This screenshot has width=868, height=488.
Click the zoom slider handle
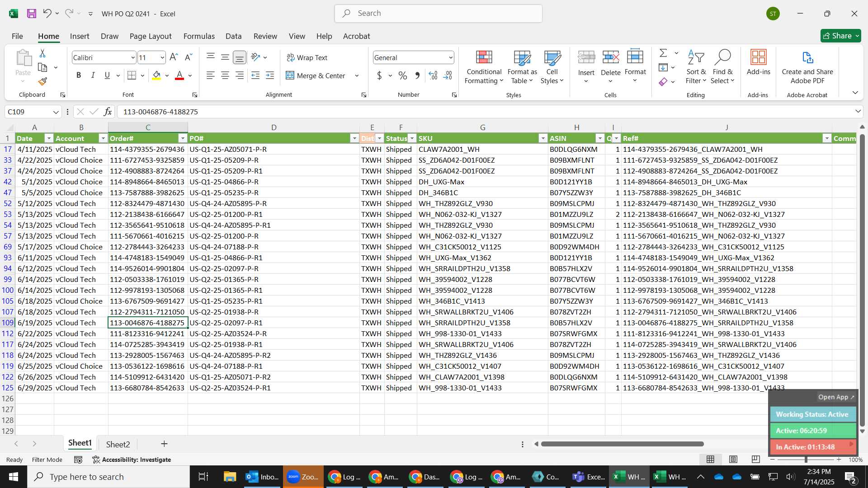coord(806,460)
